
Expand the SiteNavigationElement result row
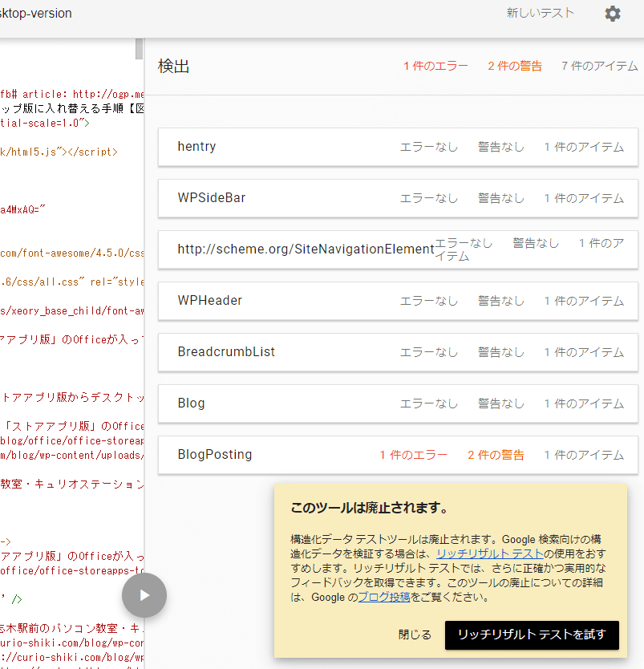click(x=398, y=249)
